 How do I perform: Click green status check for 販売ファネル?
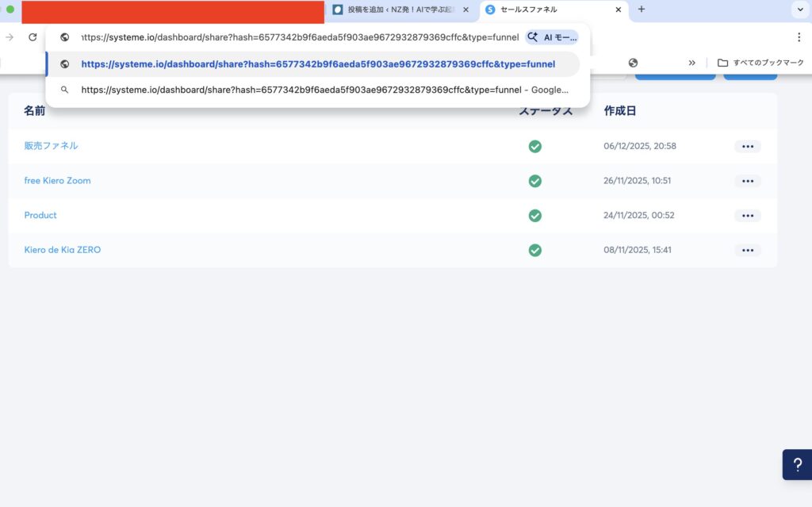coord(535,146)
